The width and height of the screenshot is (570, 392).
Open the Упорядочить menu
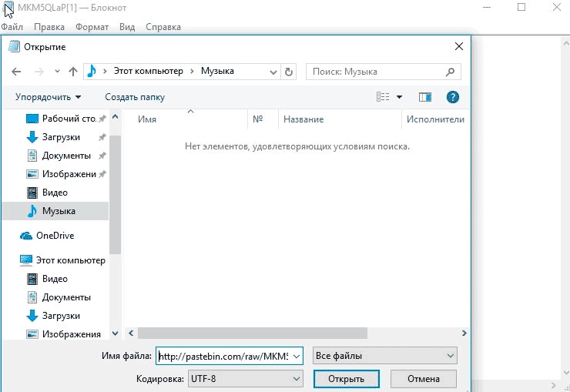coord(48,97)
